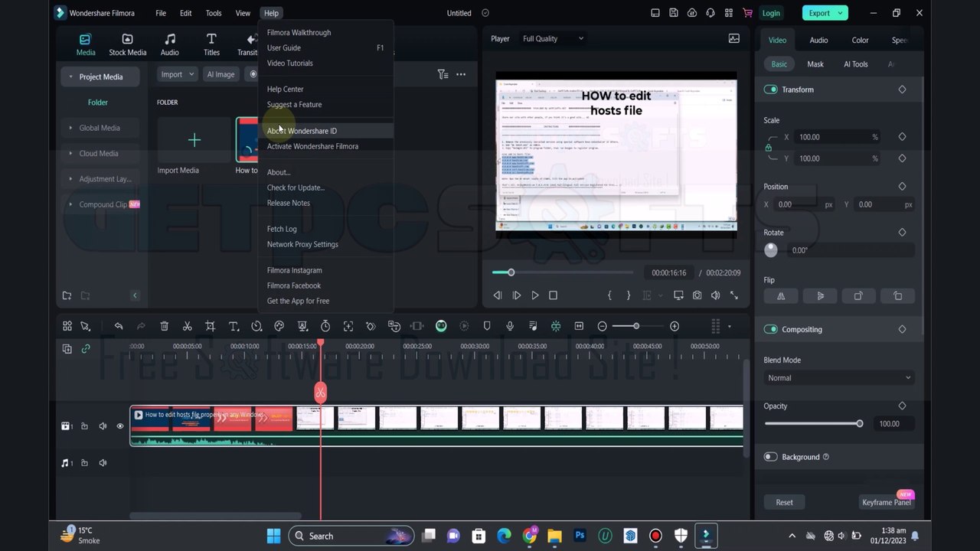Enable the Background toggle
980x551 pixels.
(x=770, y=457)
